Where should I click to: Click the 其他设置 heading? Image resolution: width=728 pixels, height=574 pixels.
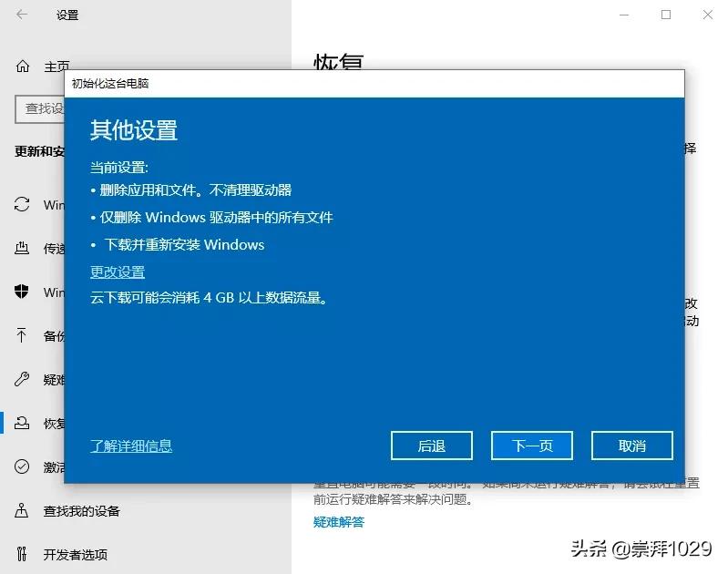pos(134,129)
